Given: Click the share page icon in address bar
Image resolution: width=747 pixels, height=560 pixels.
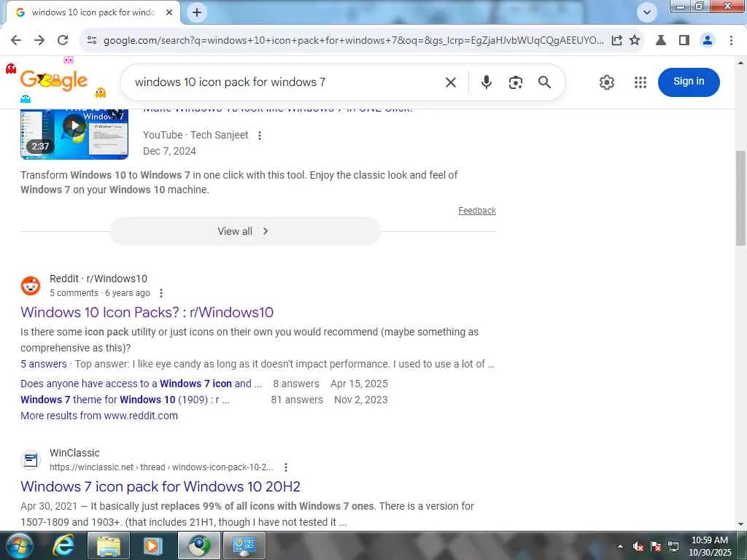Looking at the screenshot, I should (616, 40).
